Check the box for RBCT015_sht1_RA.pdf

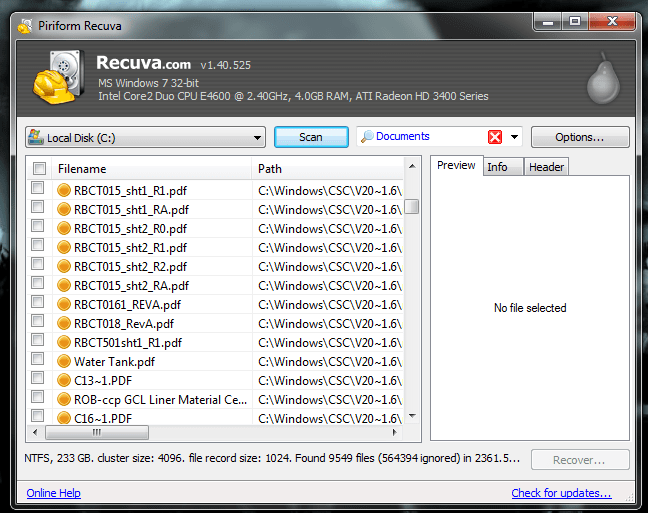pos(38,207)
